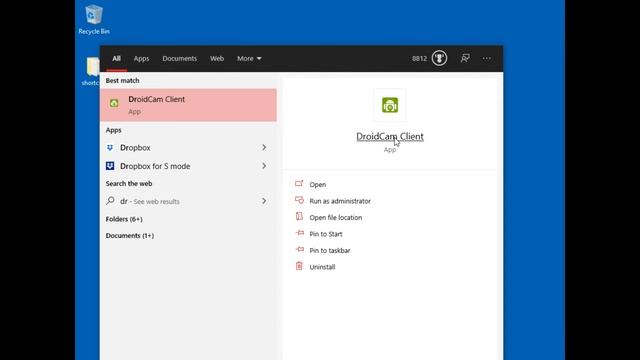Click the large DroidCam Client app icon
This screenshot has height=360, width=640.
(x=390, y=105)
